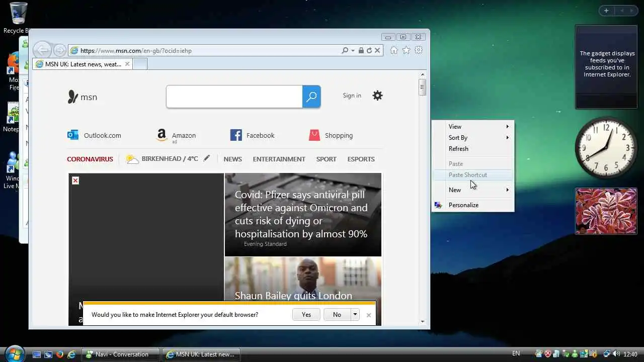Open the IE Tools gear menu
This screenshot has height=362, width=644.
(419, 50)
